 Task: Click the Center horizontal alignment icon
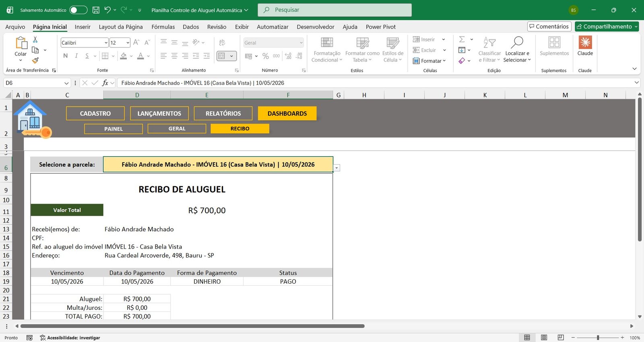pyautogui.click(x=174, y=56)
